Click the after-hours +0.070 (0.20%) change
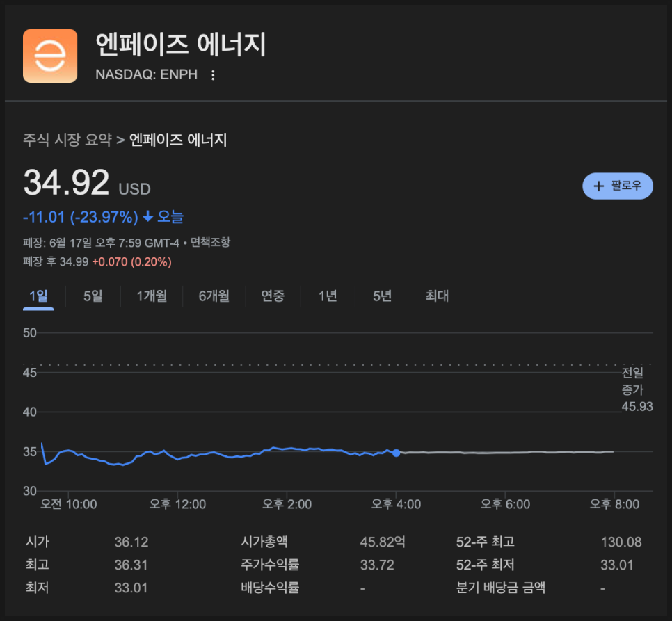The height and width of the screenshot is (621, 672). pyautogui.click(x=132, y=261)
